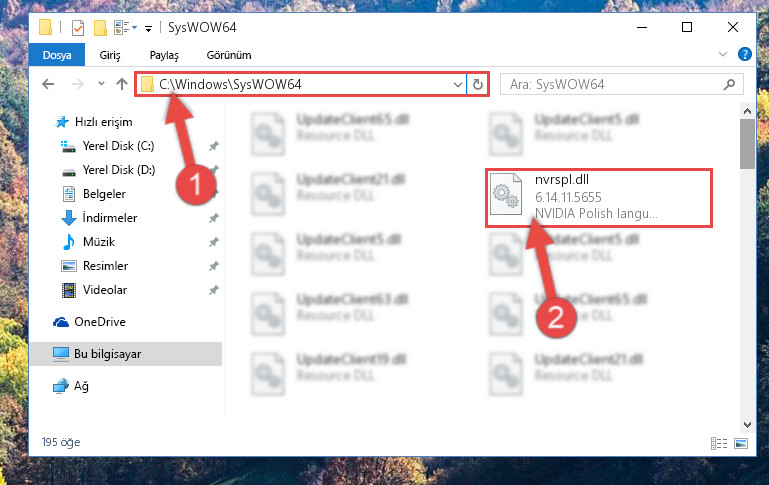Switch to large thumbnails view icon
769x485 pixels.
pos(741,443)
